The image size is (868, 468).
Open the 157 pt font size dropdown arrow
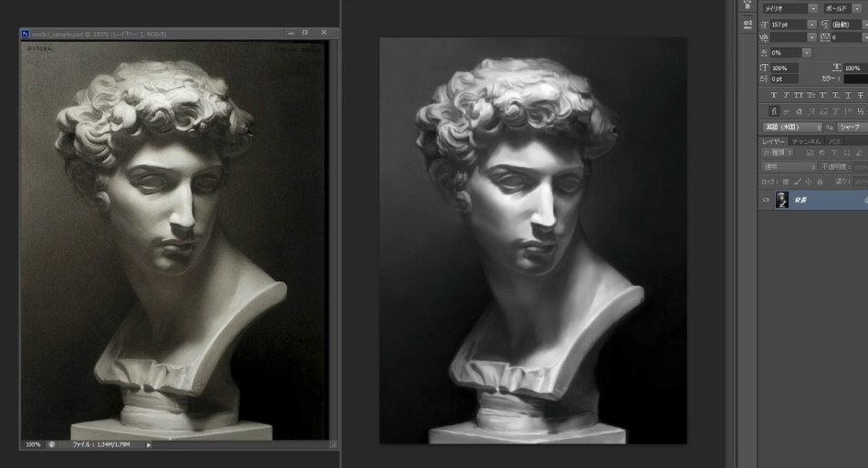(811, 25)
